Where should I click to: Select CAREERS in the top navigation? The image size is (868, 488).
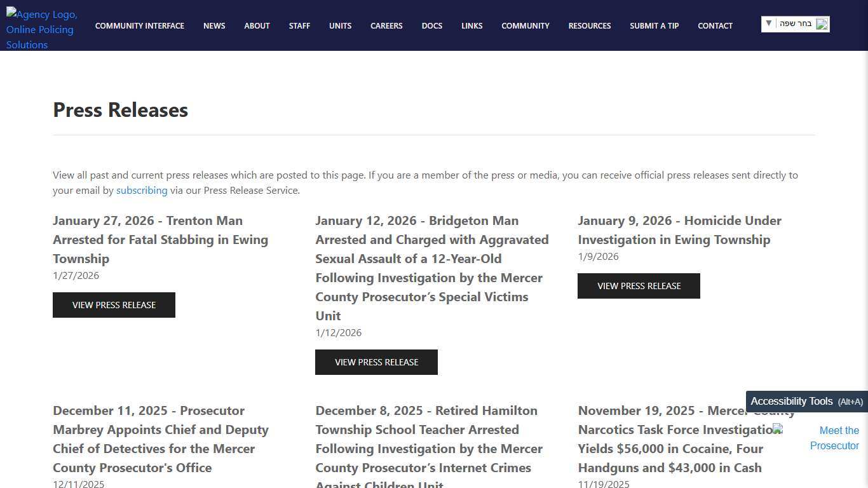pos(386,26)
